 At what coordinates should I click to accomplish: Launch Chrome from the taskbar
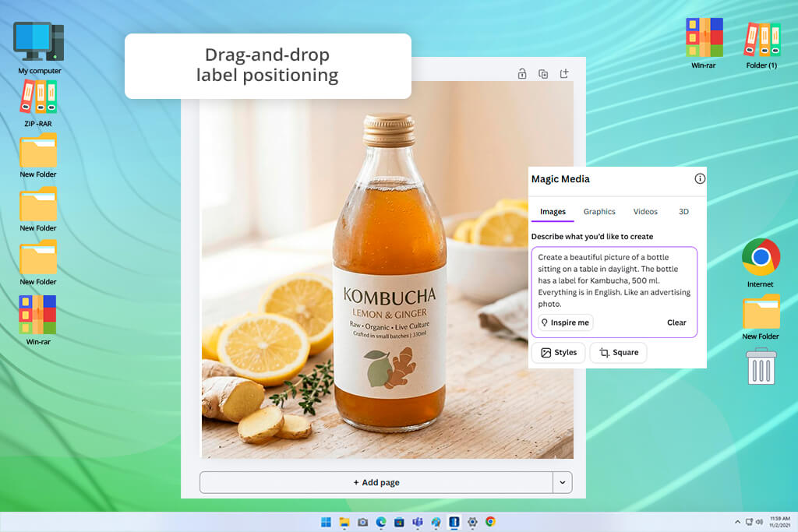click(491, 522)
